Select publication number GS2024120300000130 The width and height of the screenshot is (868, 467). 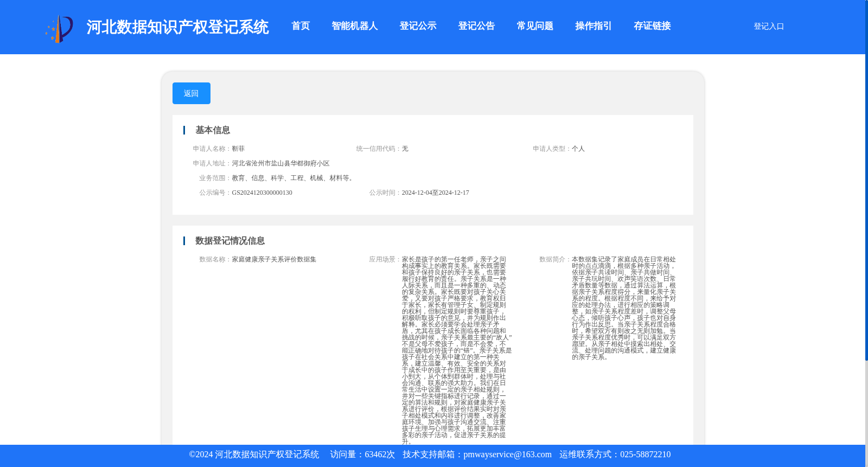tap(262, 193)
